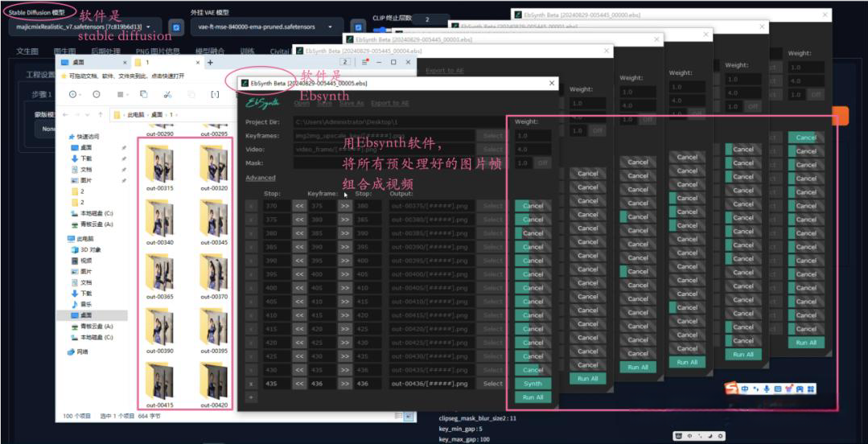This screenshot has width=868, height=444.
Task: Add a new file explorer tab
Action: [x=210, y=63]
